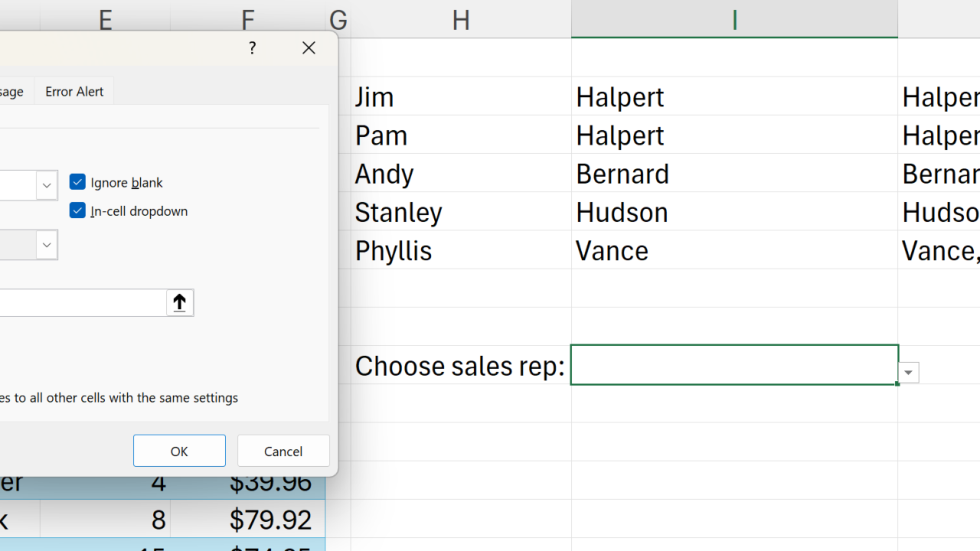Select column I header
Viewport: 980px width, 551px height.
[734, 19]
